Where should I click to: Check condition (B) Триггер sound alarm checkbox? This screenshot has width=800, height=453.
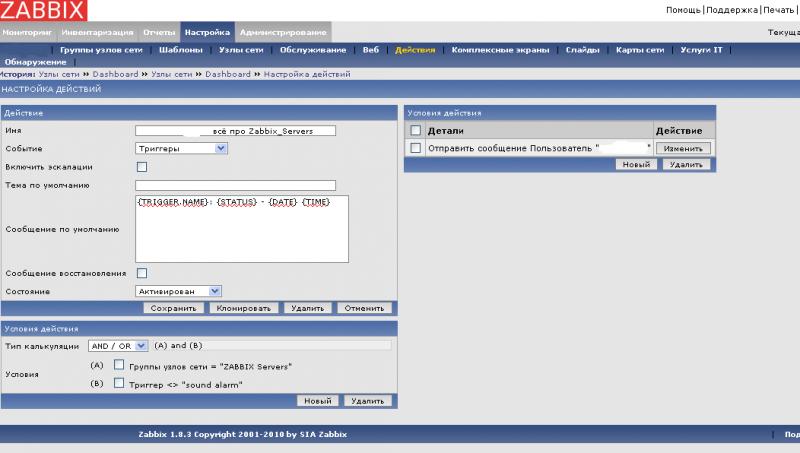coord(119,383)
